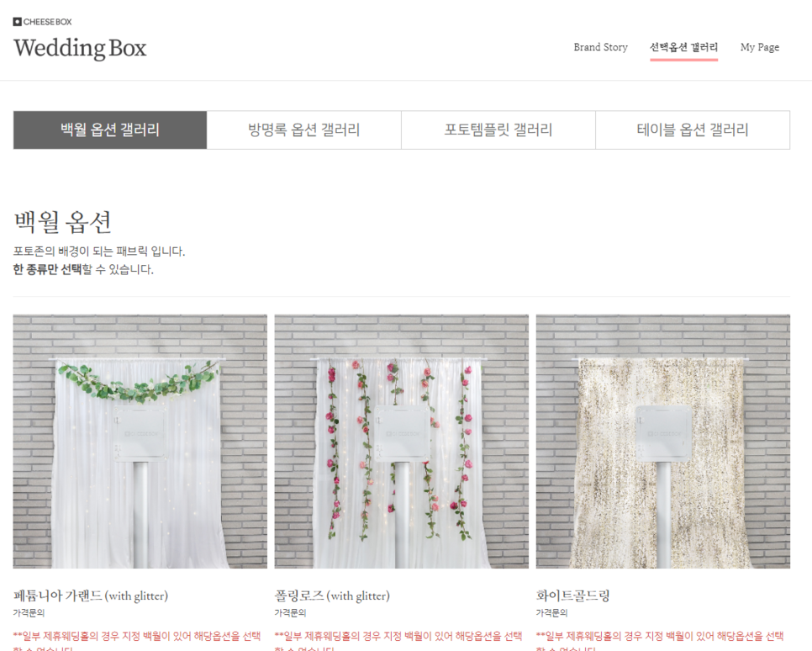Open the 폴링로즈 rose garland image
Viewport: 812px width, 651px height.
[x=402, y=442]
